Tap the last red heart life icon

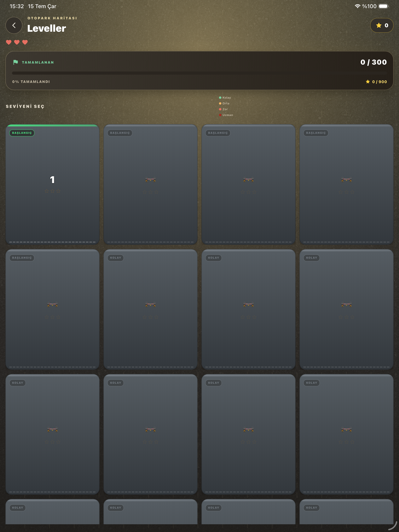click(25, 42)
